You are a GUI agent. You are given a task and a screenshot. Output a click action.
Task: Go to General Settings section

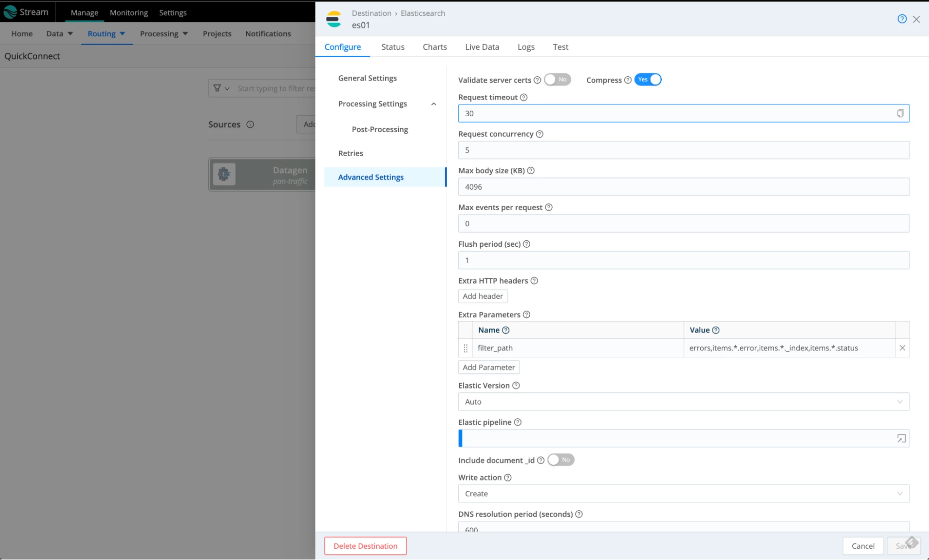367,78
